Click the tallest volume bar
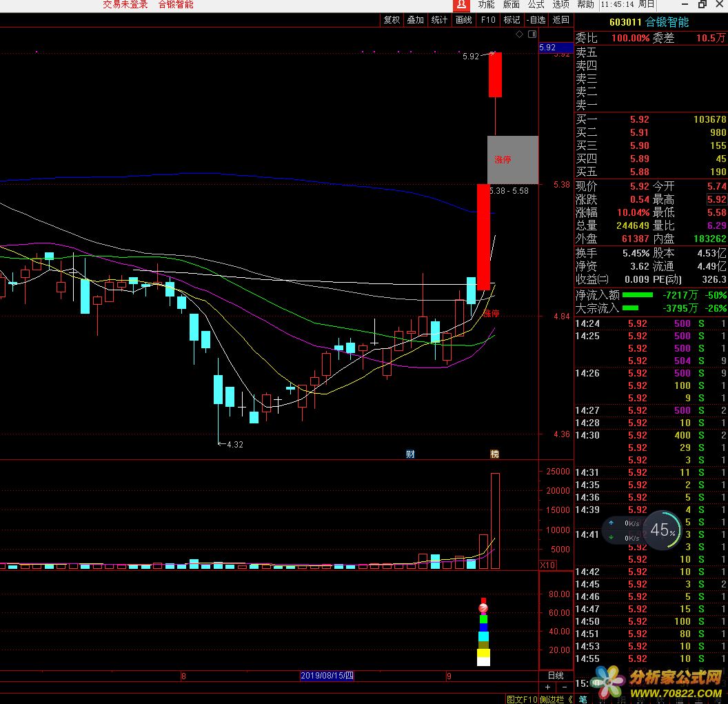The width and height of the screenshot is (728, 704). [495, 521]
